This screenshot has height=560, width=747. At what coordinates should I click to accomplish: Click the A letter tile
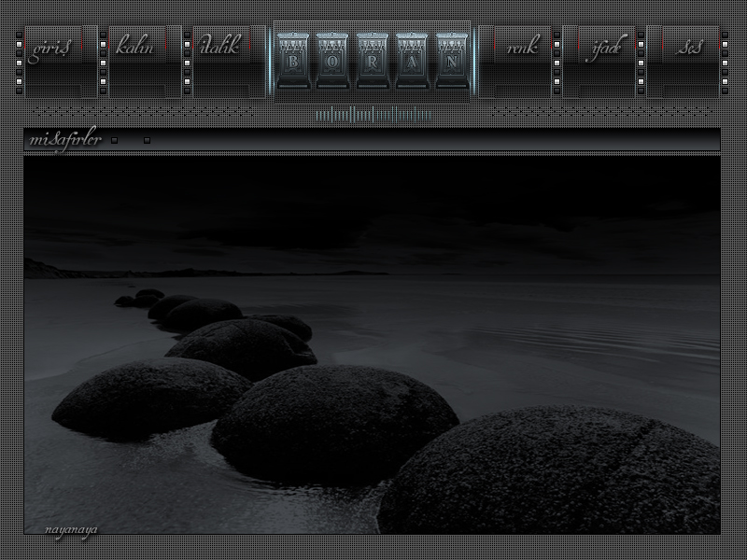coord(412,61)
